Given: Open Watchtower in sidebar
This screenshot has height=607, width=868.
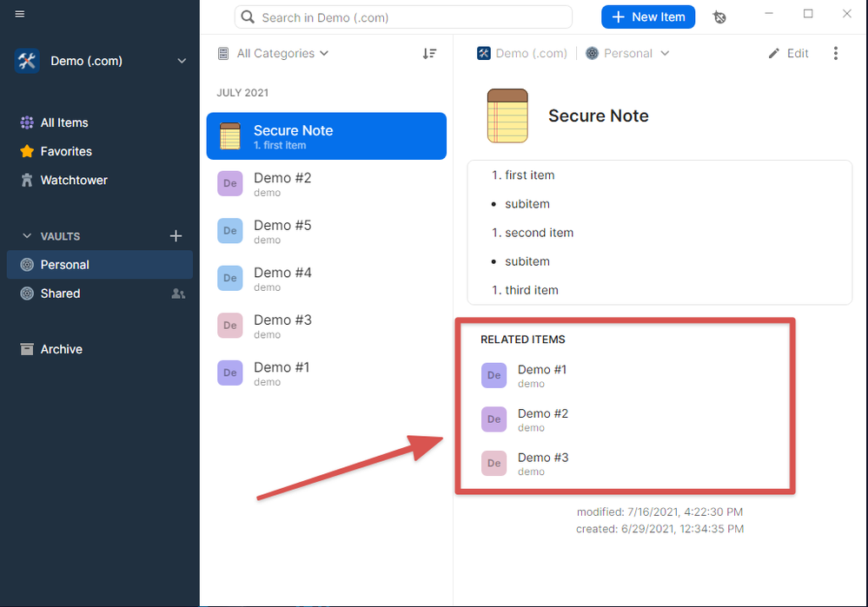Looking at the screenshot, I should pyautogui.click(x=73, y=180).
